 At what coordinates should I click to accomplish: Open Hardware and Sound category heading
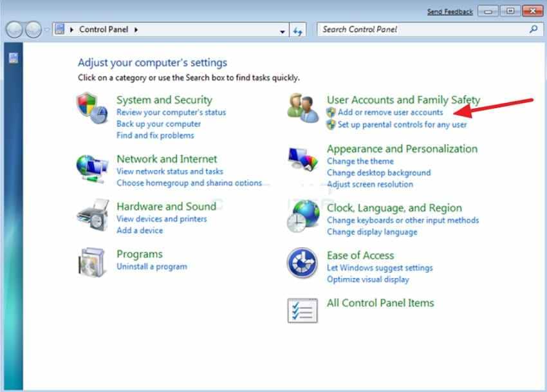pos(167,207)
